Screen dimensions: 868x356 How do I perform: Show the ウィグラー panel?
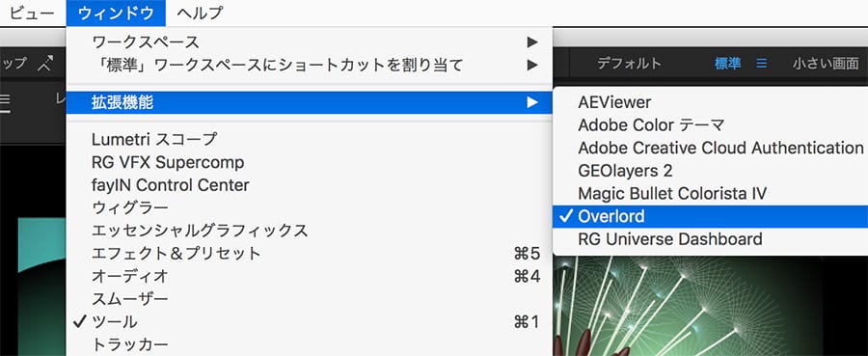309,207
